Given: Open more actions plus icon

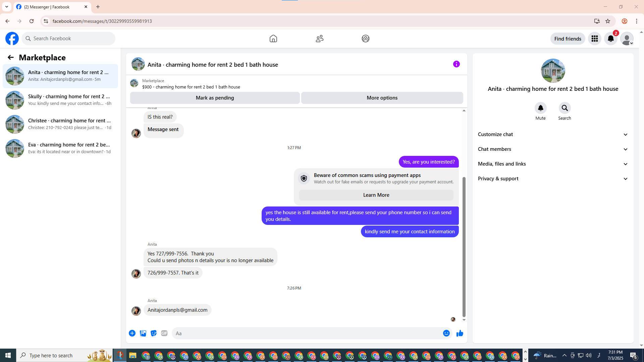Looking at the screenshot, I should click(132, 333).
